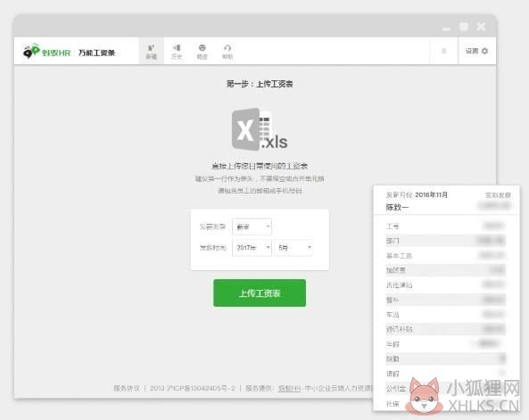This screenshot has width=529, height=420.
Task: Open the 新建 tab
Action: pos(152,52)
